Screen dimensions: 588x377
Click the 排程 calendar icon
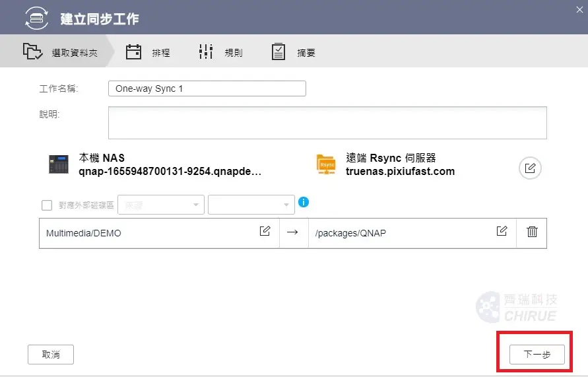133,51
